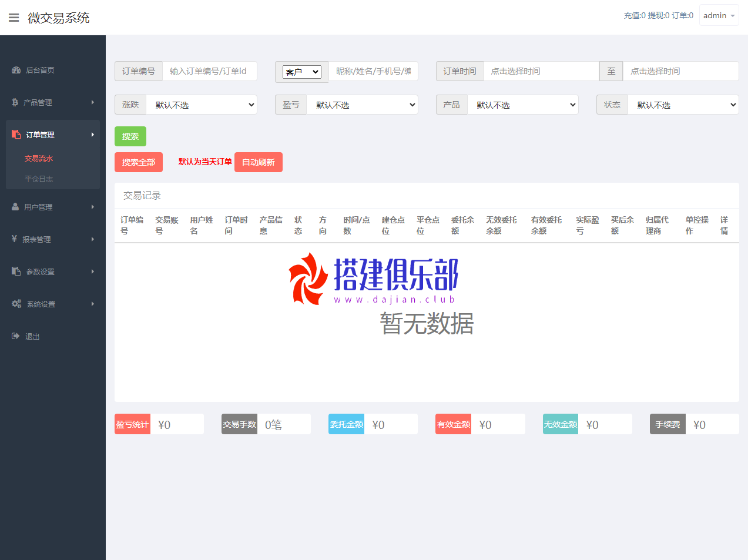Collapse the 订单管理 submenu arrow

tap(93, 135)
